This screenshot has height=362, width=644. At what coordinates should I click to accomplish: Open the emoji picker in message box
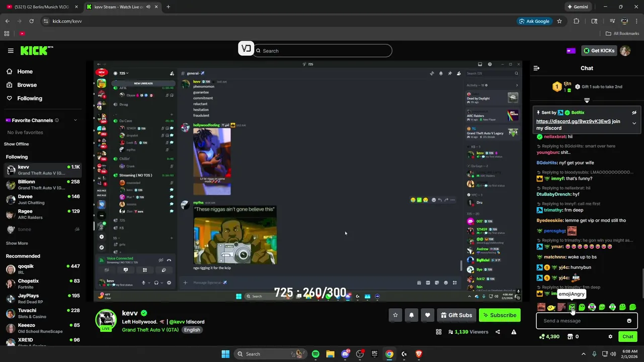629,321
